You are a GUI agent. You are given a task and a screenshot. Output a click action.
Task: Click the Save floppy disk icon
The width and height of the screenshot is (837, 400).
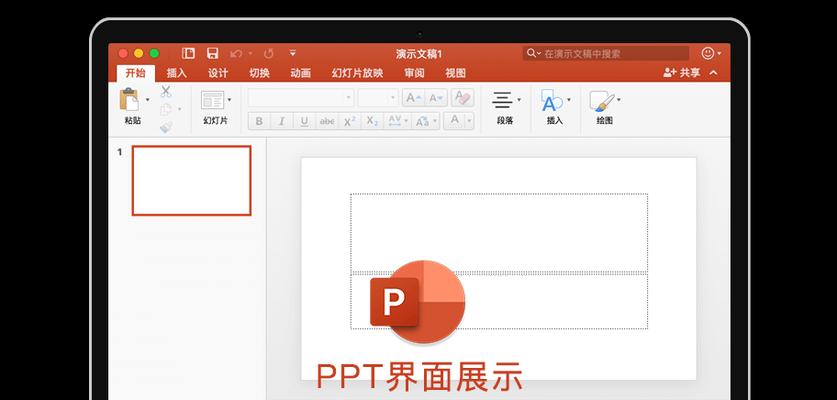pos(212,53)
